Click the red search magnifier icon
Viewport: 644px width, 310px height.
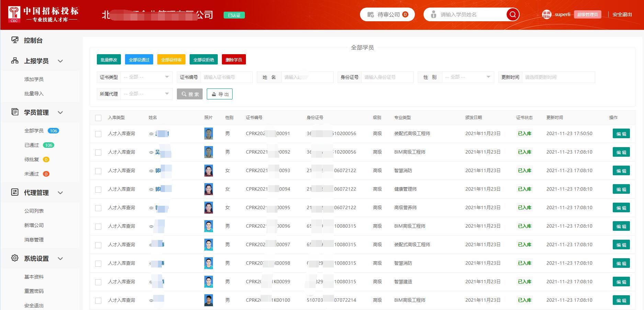click(x=512, y=14)
